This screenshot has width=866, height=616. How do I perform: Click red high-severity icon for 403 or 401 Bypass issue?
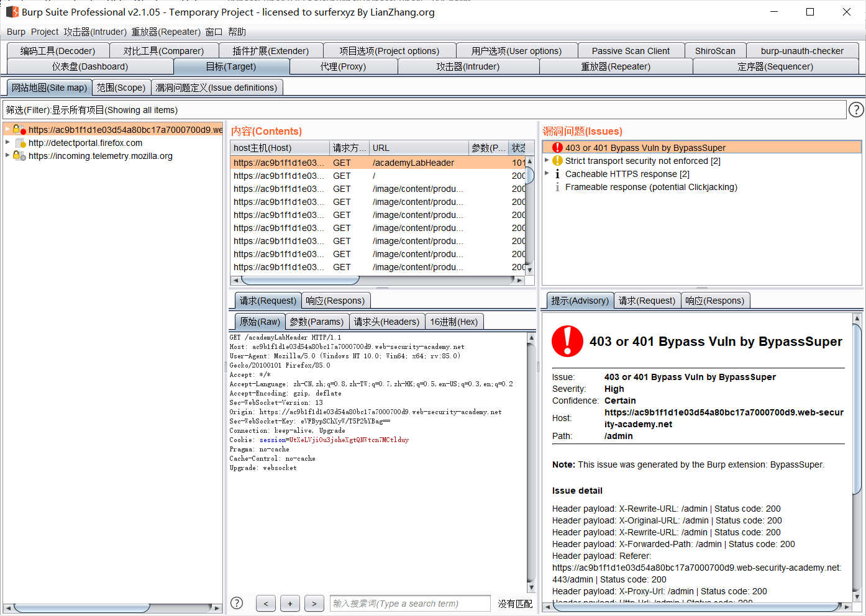click(x=557, y=147)
